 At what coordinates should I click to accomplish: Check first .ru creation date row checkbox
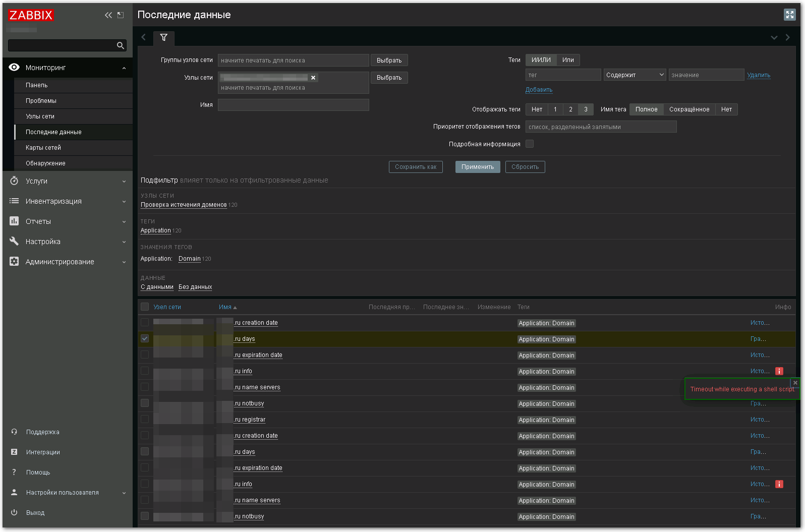(x=145, y=322)
